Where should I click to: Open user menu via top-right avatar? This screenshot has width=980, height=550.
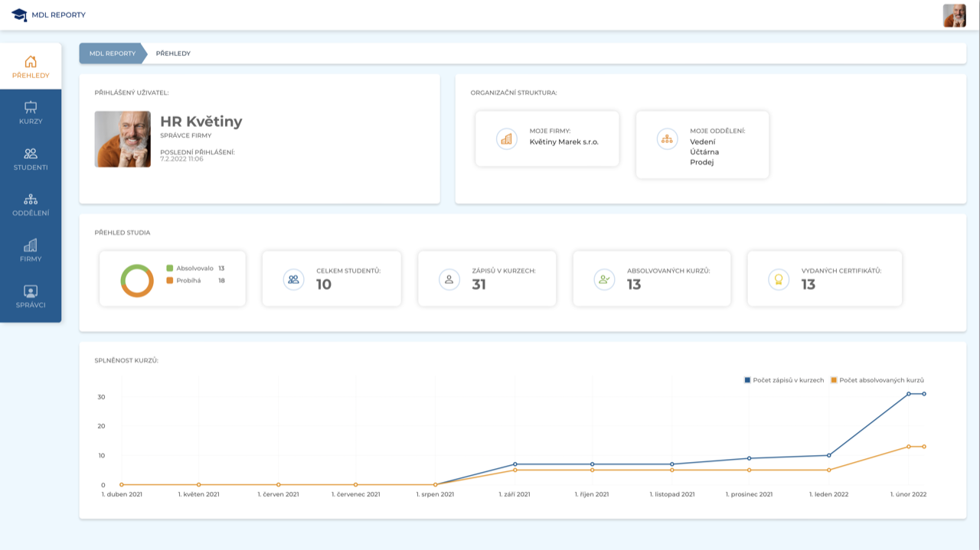tap(954, 15)
